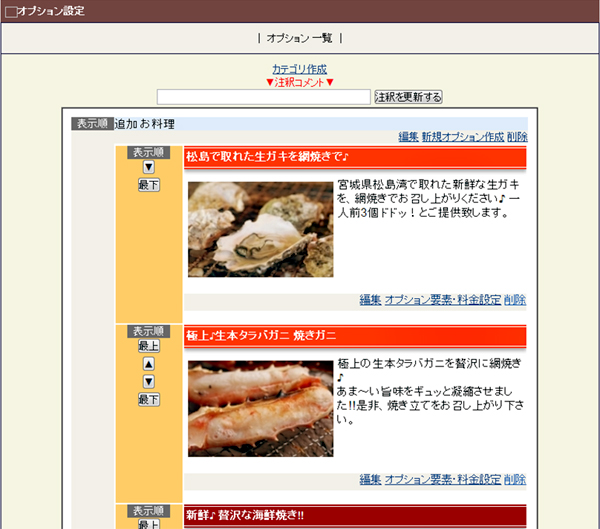Viewport: 600px width, 529px height.
Task: Click 削除 link for the タラバガニ option
Action: [x=515, y=479]
